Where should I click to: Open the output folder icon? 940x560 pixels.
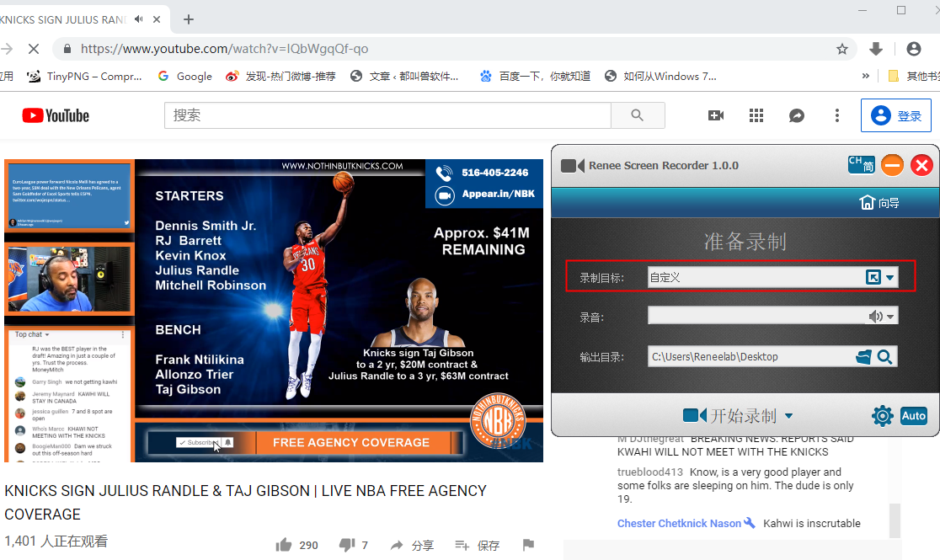pos(864,357)
